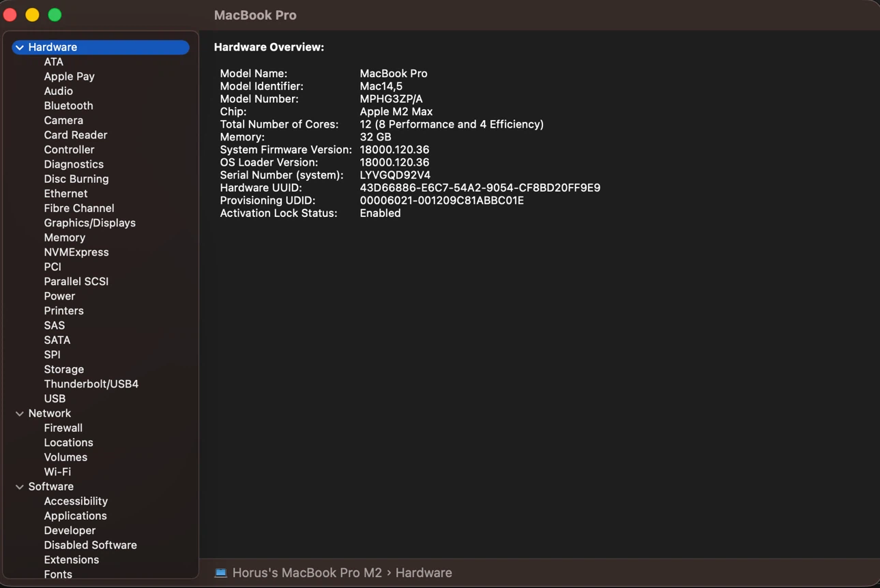Minimize the window with the yellow button

coord(32,14)
